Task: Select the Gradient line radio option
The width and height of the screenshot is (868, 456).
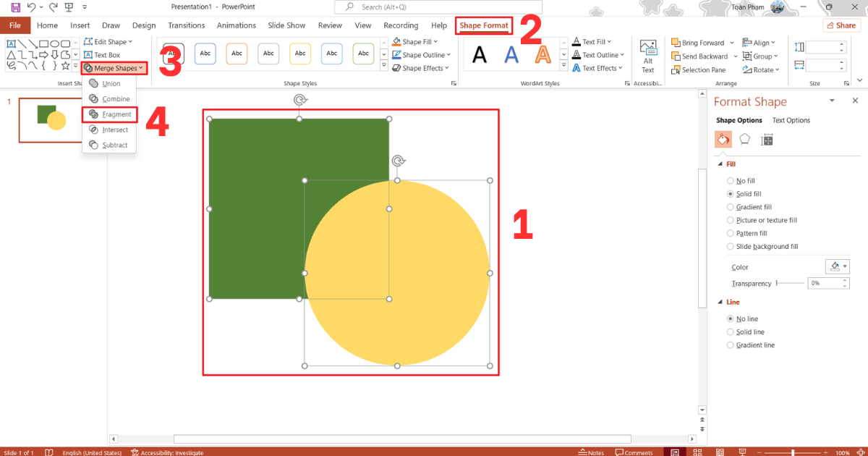Action: coord(751,345)
